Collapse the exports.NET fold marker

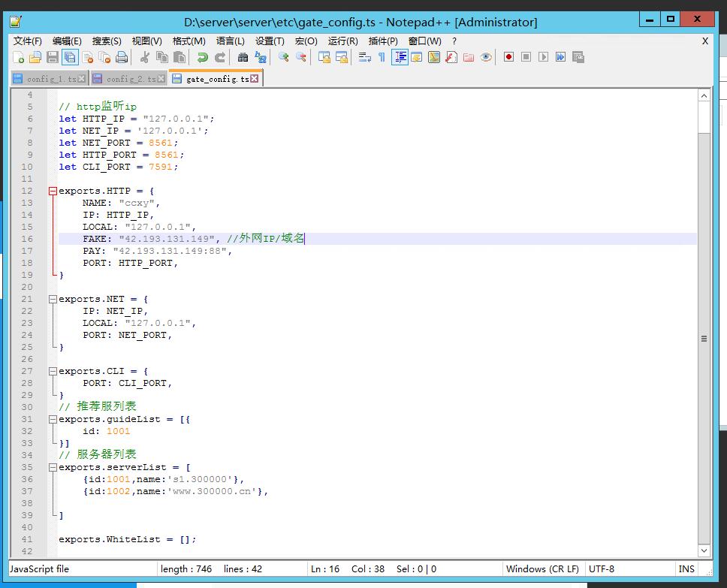point(53,299)
